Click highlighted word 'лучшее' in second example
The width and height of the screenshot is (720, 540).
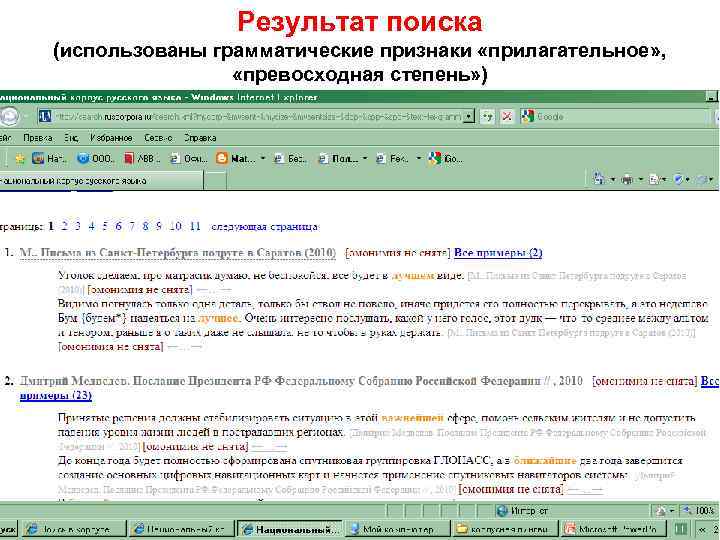click(218, 318)
